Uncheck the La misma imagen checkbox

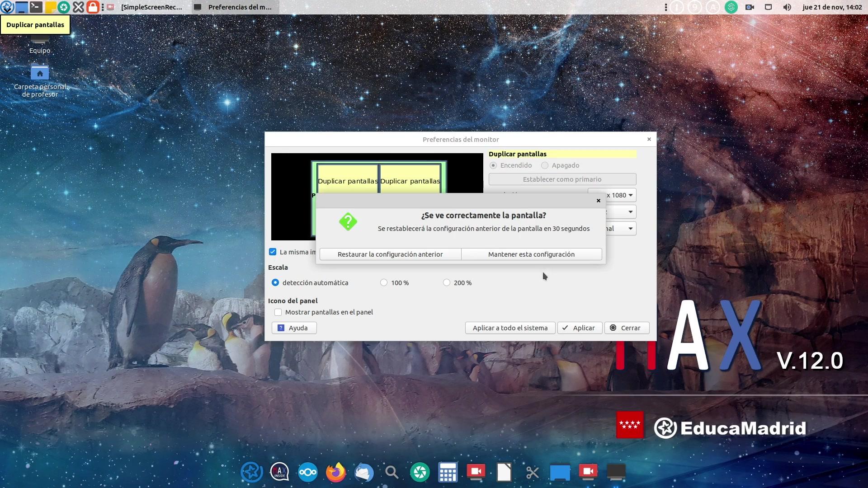pyautogui.click(x=273, y=252)
